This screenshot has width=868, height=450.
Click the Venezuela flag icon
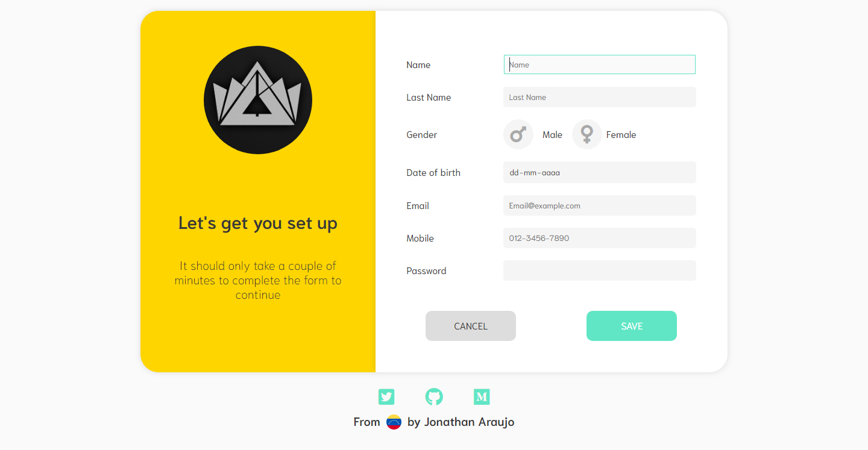394,422
